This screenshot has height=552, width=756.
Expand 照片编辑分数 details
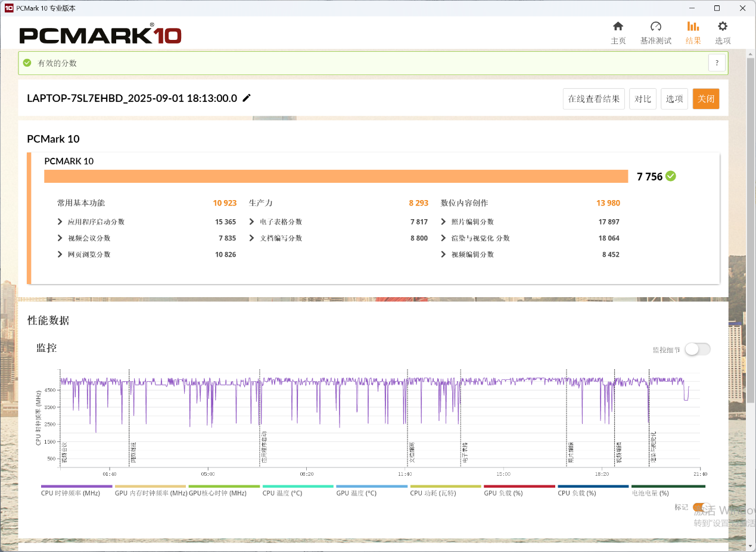point(444,222)
